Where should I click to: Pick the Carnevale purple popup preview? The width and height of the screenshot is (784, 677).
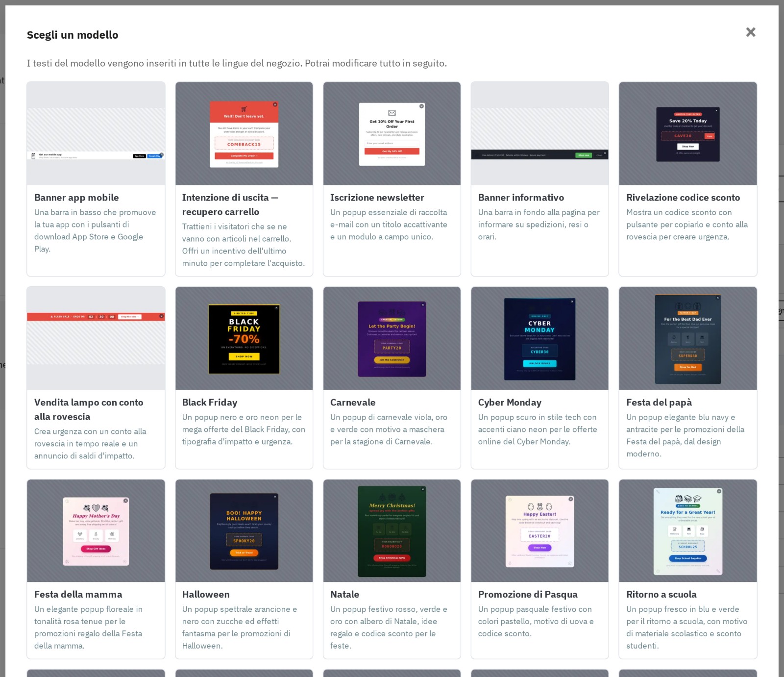point(392,338)
